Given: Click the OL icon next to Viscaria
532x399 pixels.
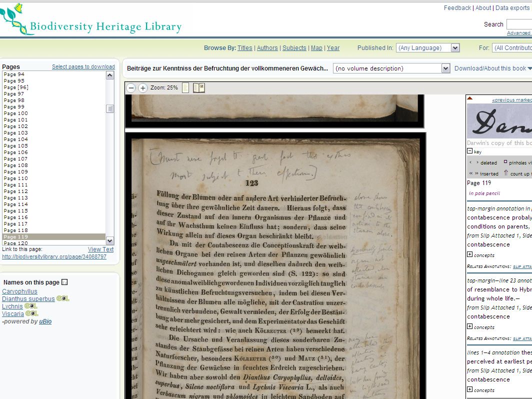Looking at the screenshot, I should point(32,313).
